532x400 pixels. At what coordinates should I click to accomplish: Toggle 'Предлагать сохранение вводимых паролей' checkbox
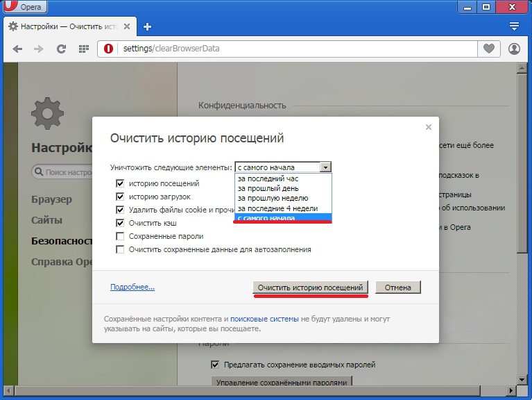pos(215,365)
